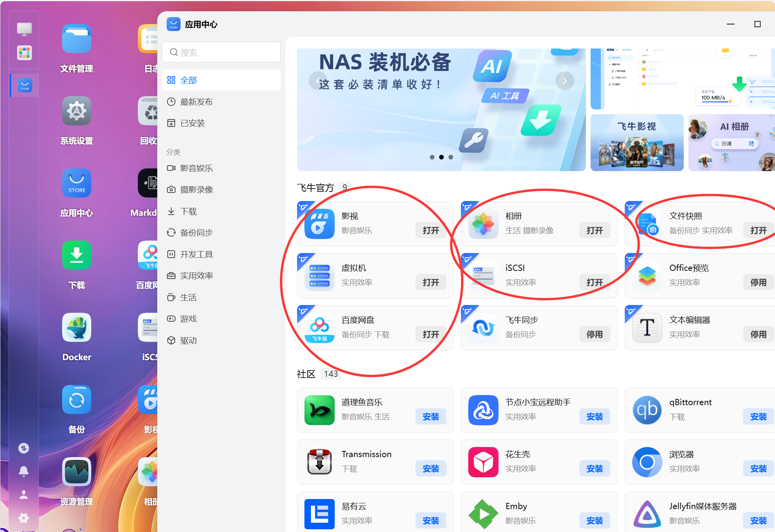This screenshot has height=532, width=775.
Task: Open the 文件管理 desktop icon
Action: pos(76,39)
